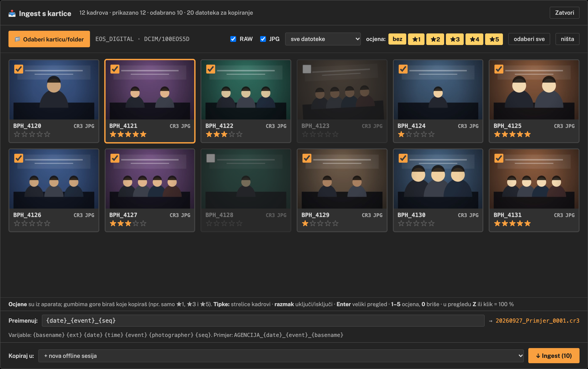
Task: Start copying with Ingest (10) button
Action: (554, 356)
